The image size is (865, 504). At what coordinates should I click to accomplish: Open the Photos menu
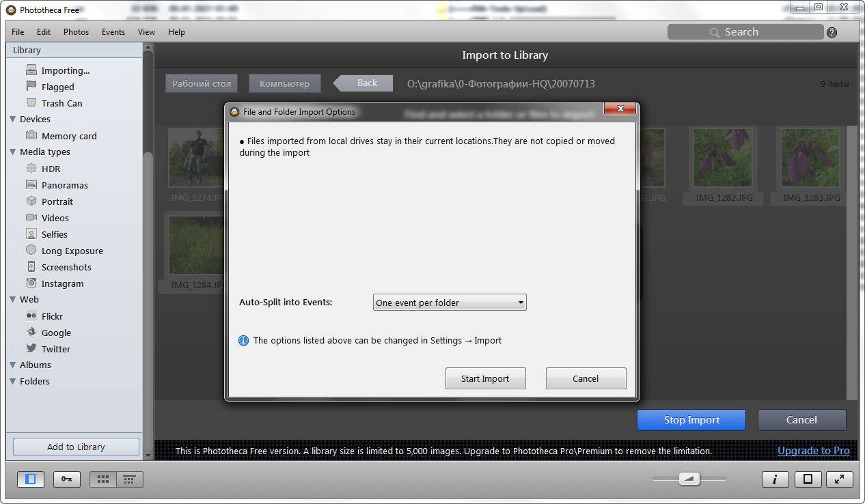76,32
